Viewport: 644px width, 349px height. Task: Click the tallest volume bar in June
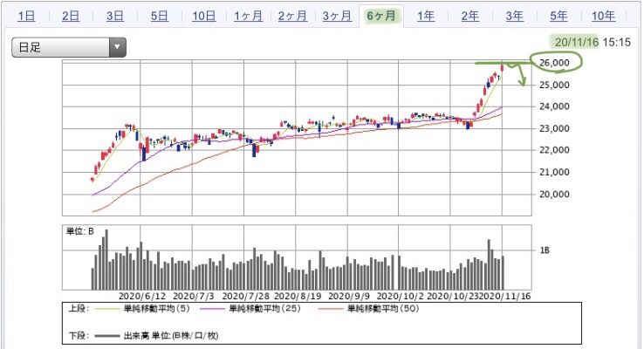(x=106, y=259)
